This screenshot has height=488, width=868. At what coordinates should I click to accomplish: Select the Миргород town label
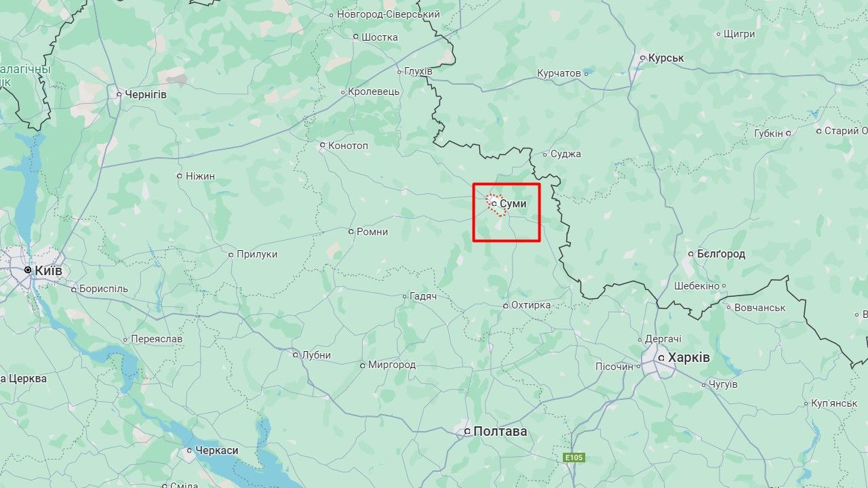(392, 365)
